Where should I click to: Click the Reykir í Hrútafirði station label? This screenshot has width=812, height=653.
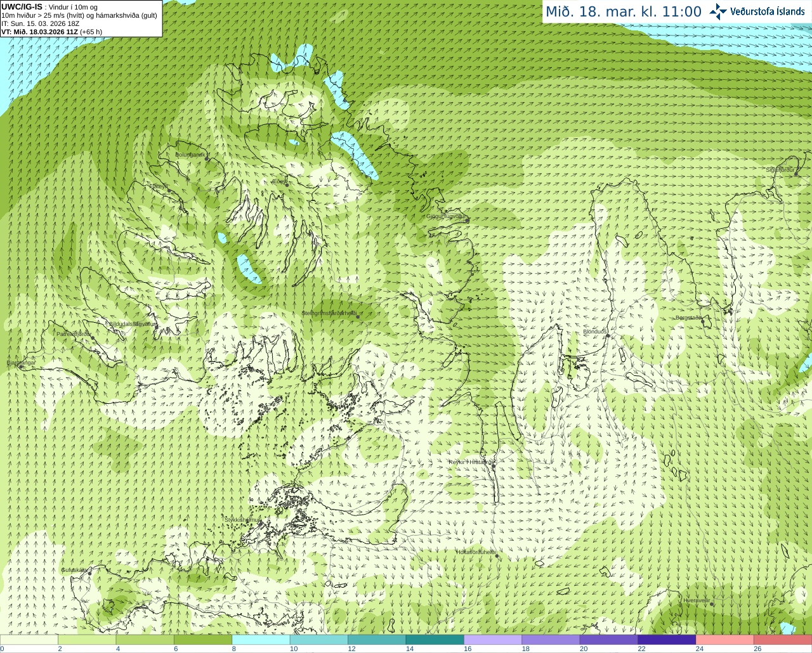tap(471, 462)
